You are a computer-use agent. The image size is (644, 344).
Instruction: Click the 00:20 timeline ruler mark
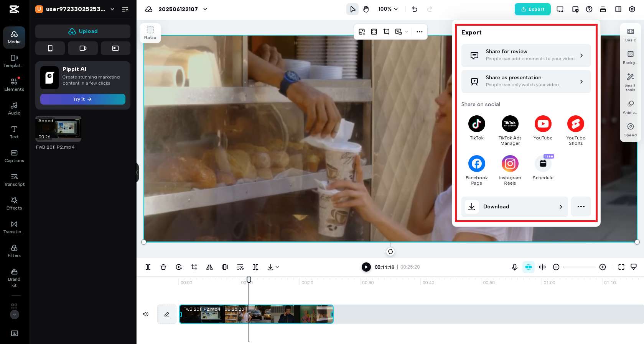pos(307,283)
